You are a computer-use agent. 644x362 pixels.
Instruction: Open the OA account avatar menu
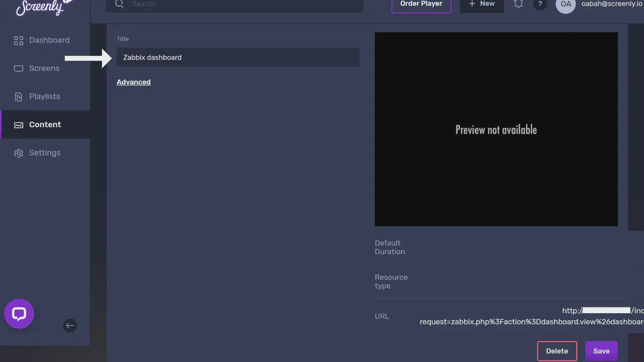tap(565, 6)
